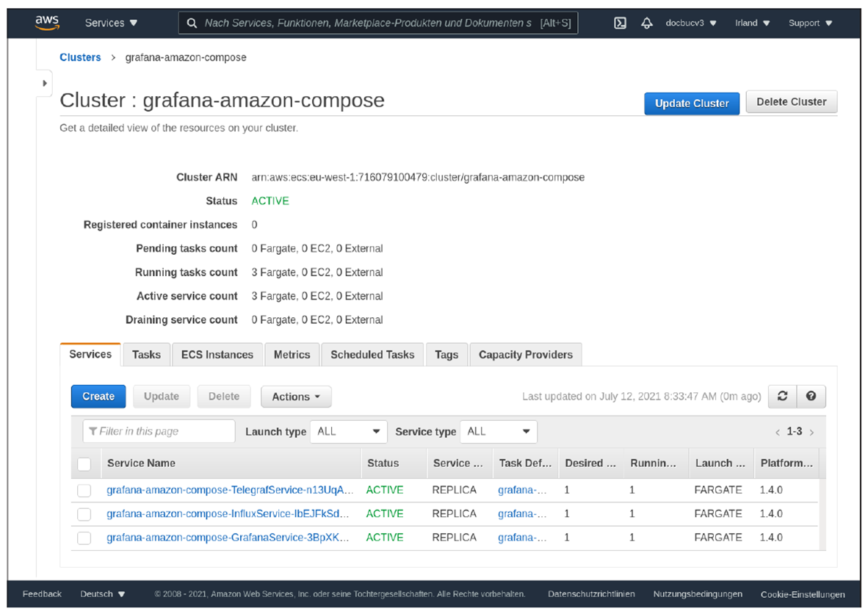Open the notifications bell icon
Viewport: 868px width, 614px height.
646,23
